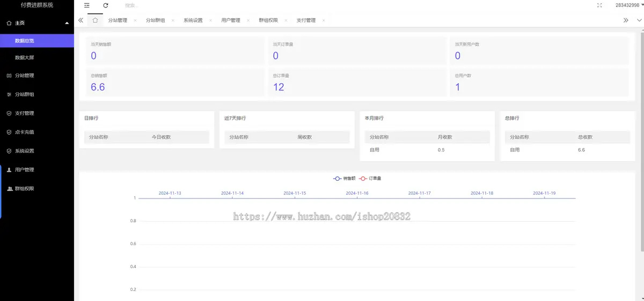Click the fullscreen icon beside 283432998

(599, 5)
